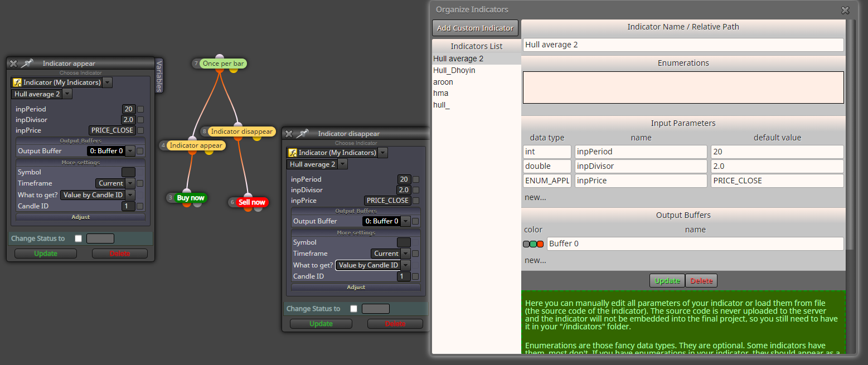Select Hull_Dhoyin in Indicators List
The width and height of the screenshot is (868, 365).
477,70
